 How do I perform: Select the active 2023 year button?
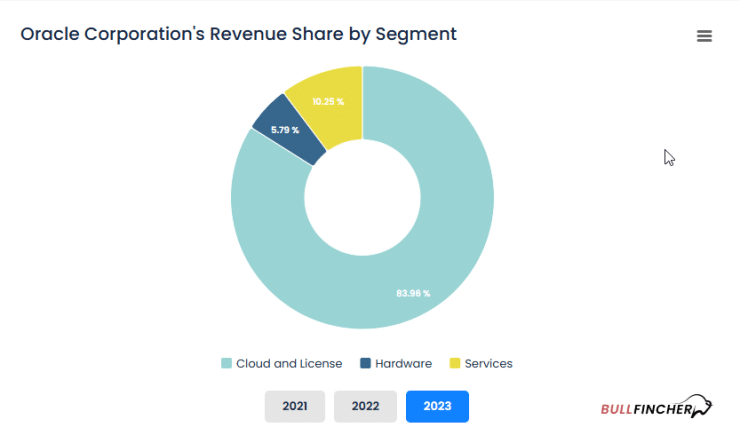(437, 406)
